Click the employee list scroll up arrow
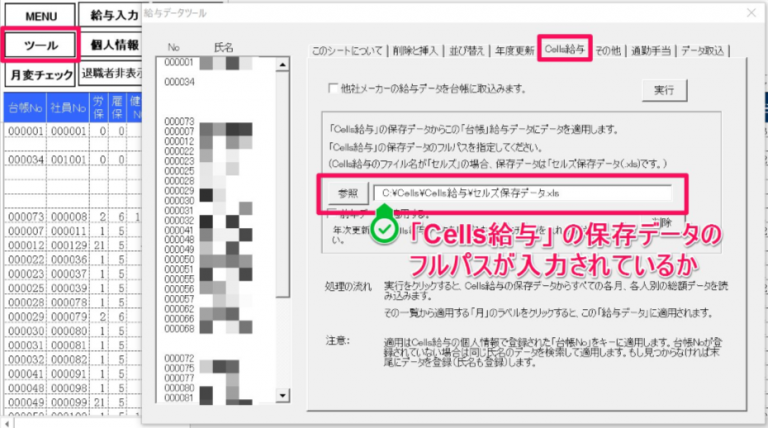Image resolution: width=768 pixels, height=428 pixels. coord(283,64)
